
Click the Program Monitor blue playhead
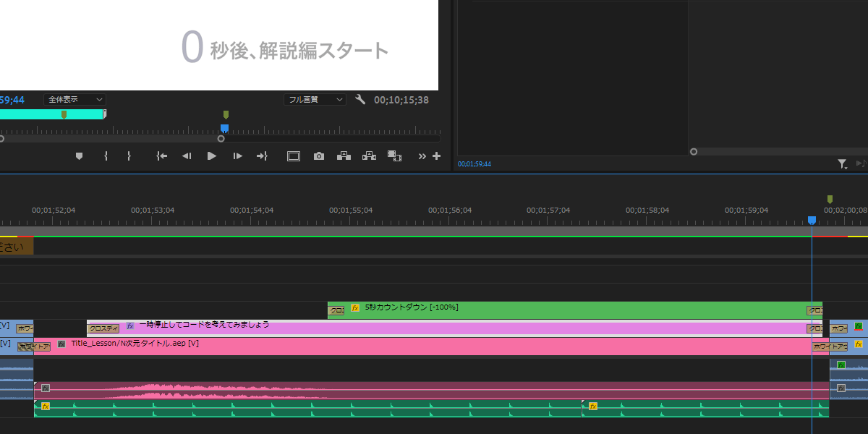click(224, 129)
